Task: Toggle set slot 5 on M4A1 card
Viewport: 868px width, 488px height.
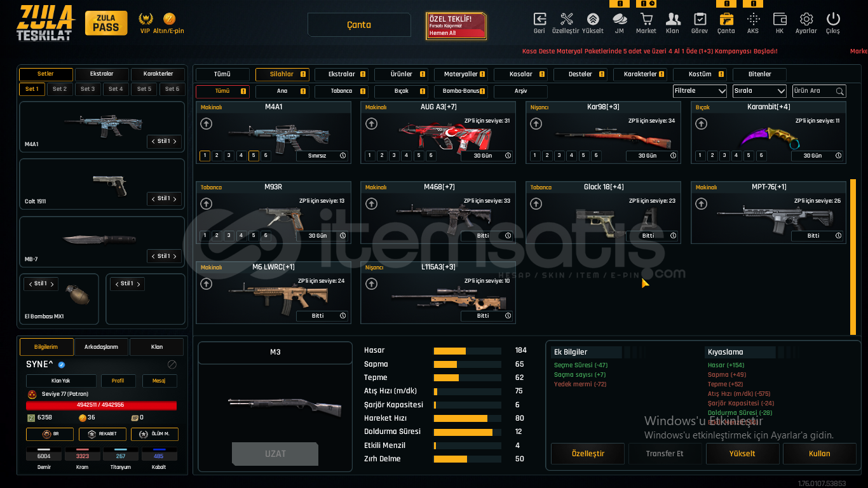Action: [254, 155]
